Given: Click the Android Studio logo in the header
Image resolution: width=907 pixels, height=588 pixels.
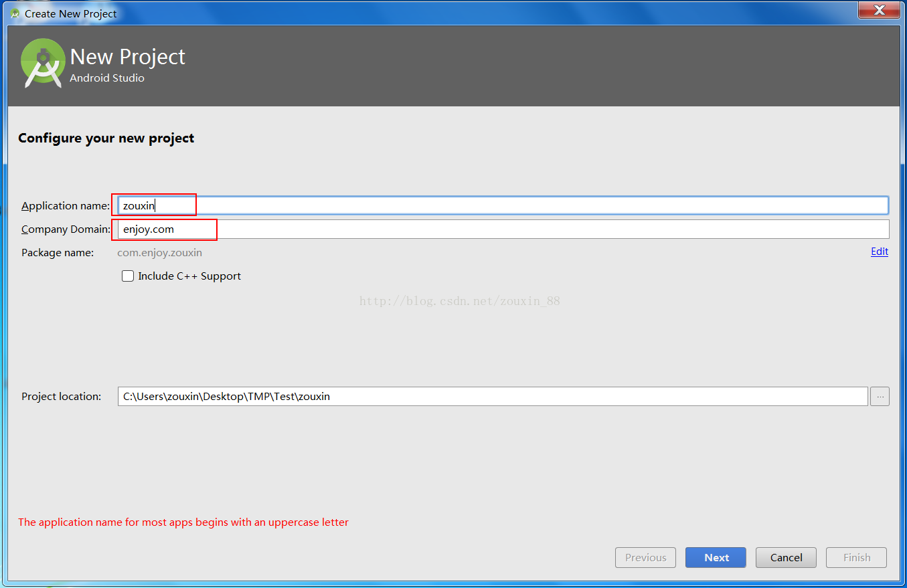Looking at the screenshot, I should point(43,64).
